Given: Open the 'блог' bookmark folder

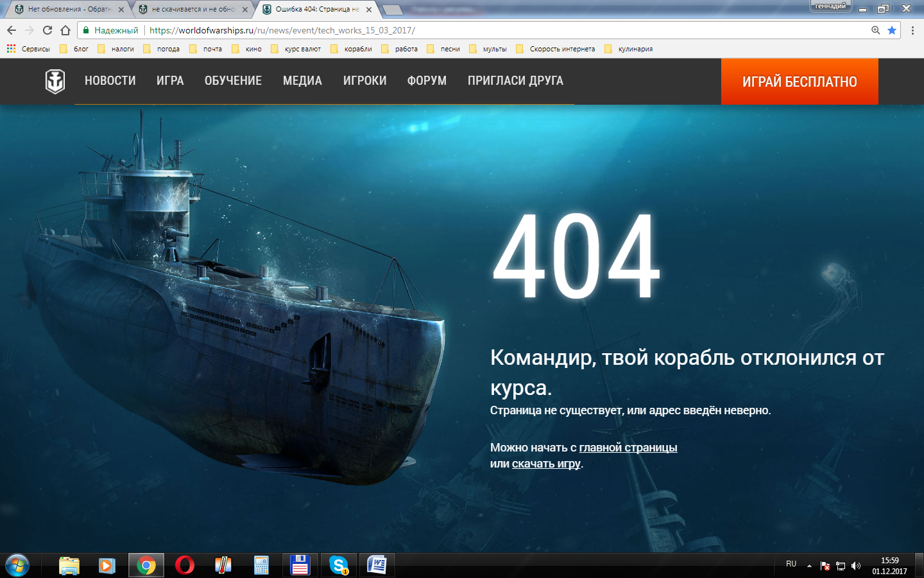Looking at the screenshot, I should [x=74, y=49].
